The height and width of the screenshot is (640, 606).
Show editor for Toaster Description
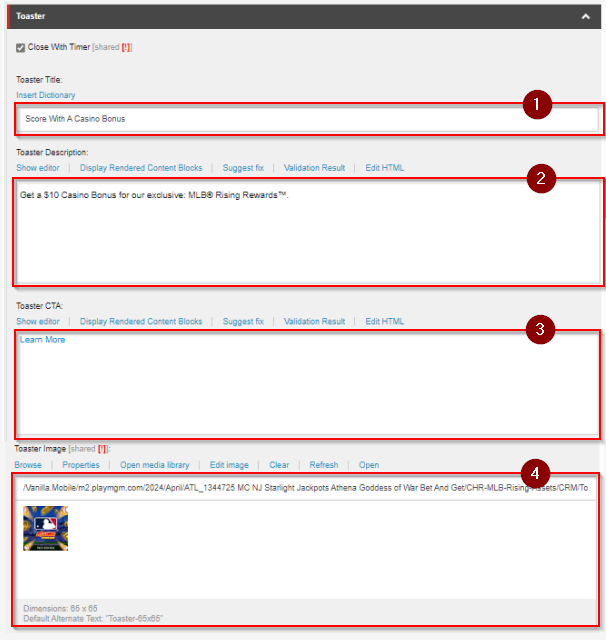[x=38, y=168]
